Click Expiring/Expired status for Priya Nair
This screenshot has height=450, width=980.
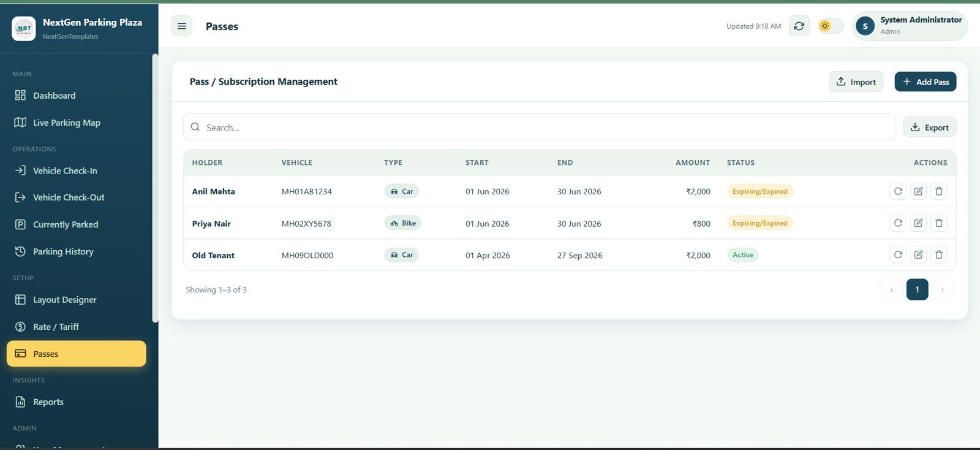point(759,223)
